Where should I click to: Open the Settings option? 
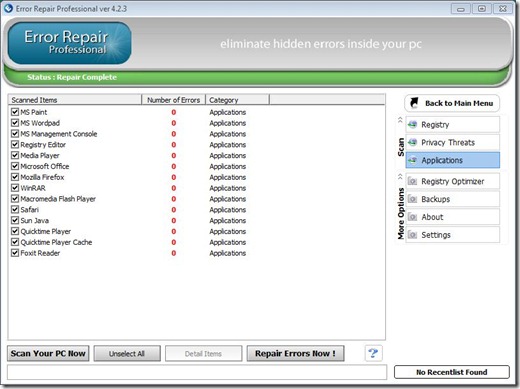pyautogui.click(x=453, y=235)
